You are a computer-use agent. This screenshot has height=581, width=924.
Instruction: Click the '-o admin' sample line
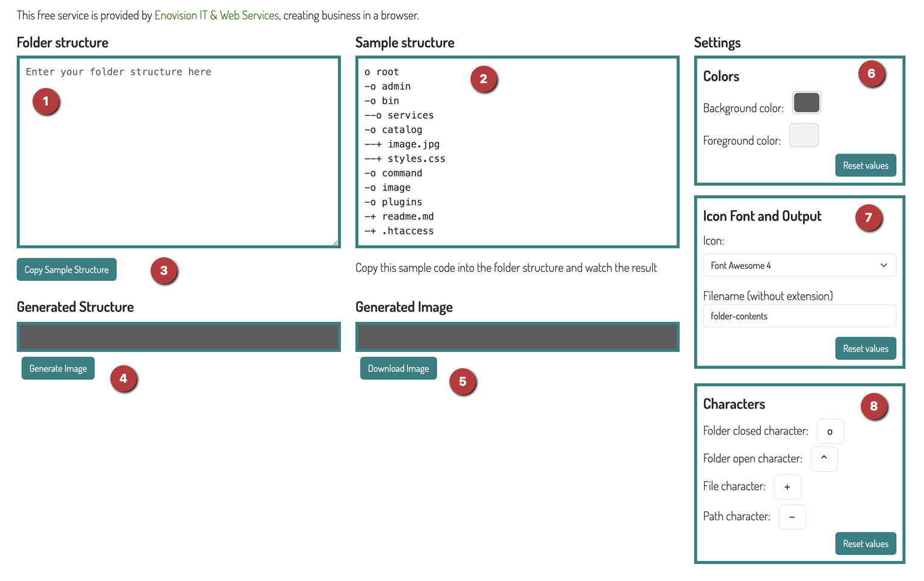(387, 86)
